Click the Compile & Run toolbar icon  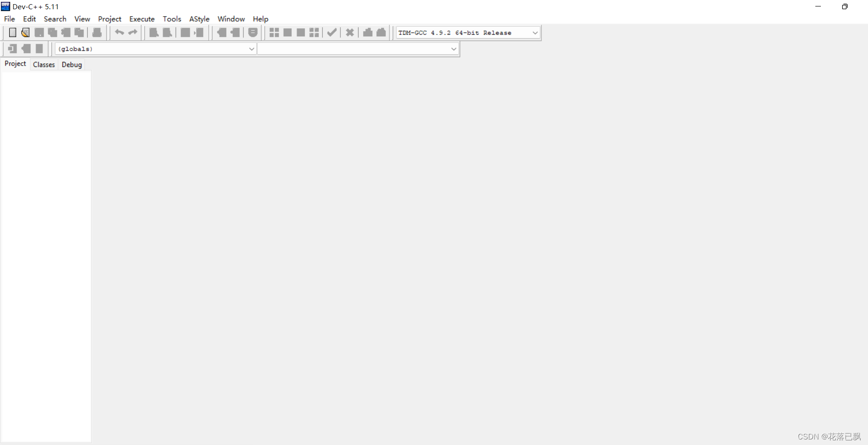301,32
